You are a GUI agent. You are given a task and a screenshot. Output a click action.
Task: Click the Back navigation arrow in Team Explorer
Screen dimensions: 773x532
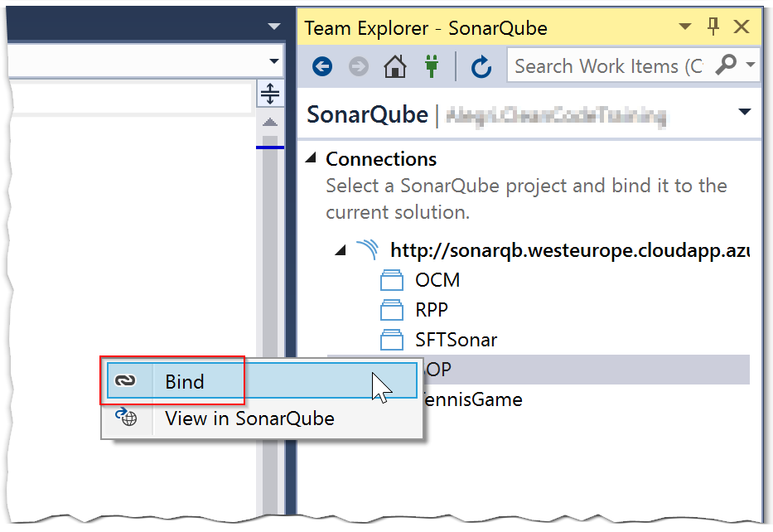click(322, 66)
